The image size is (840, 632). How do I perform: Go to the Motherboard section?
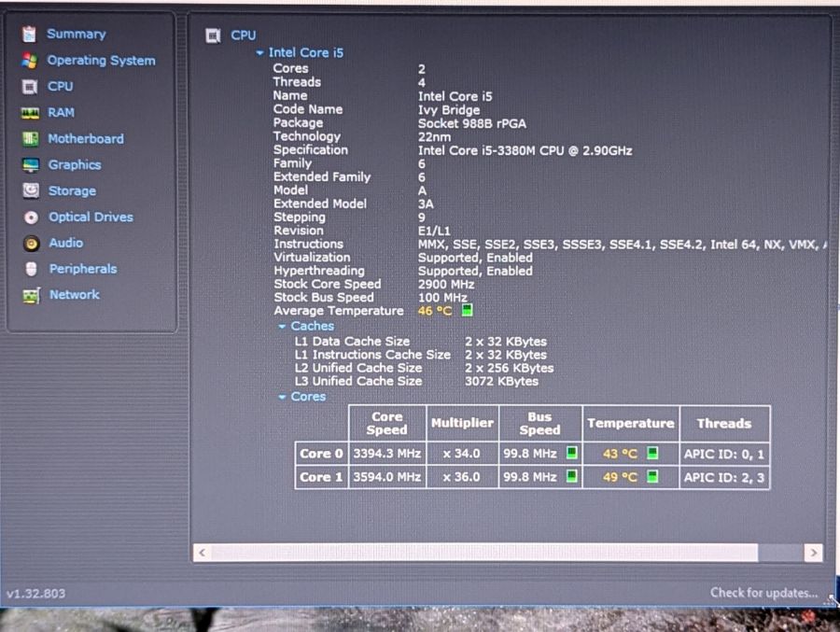point(86,139)
